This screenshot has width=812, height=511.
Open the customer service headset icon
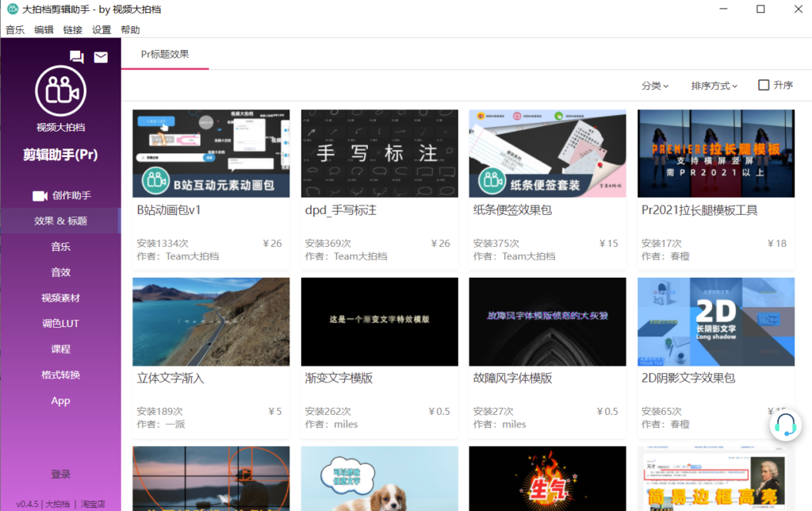(784, 425)
